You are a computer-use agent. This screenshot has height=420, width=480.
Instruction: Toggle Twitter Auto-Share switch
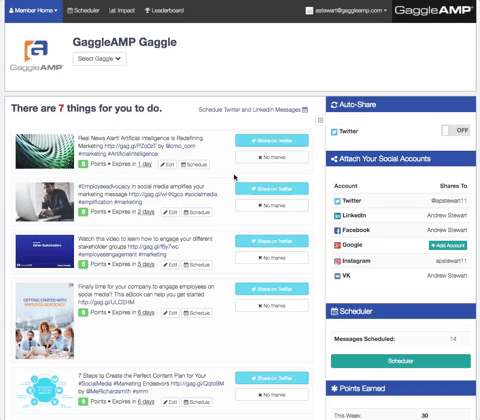pyautogui.click(x=456, y=130)
